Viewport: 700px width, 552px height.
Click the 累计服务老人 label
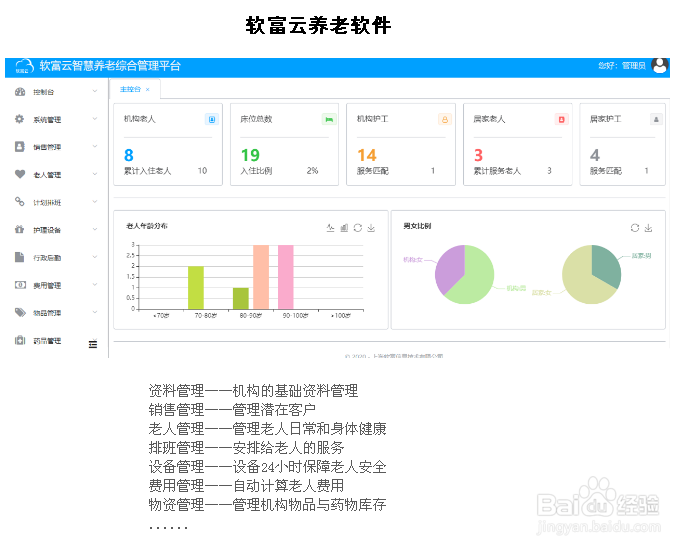pos(497,171)
